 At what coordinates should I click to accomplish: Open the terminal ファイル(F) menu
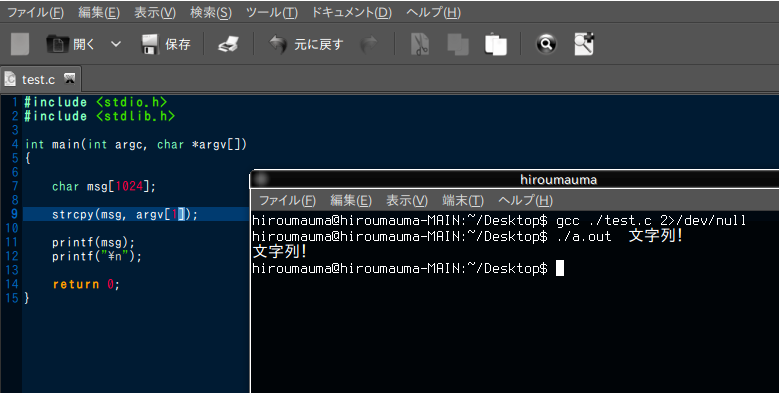pyautogui.click(x=287, y=200)
